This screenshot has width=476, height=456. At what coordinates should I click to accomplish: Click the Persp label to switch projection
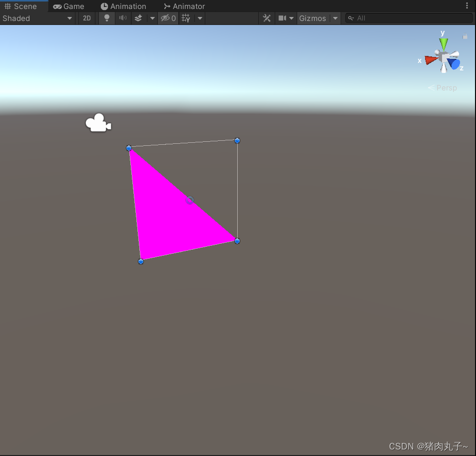[x=447, y=87]
